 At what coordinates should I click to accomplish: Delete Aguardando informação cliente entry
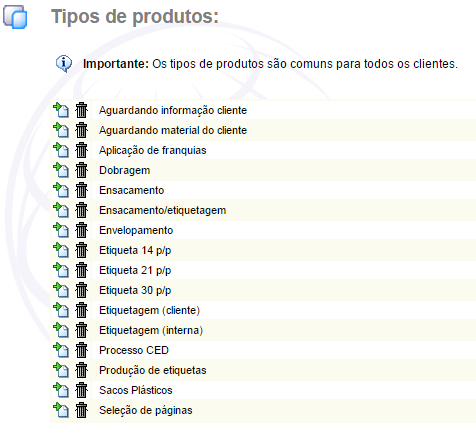point(81,110)
